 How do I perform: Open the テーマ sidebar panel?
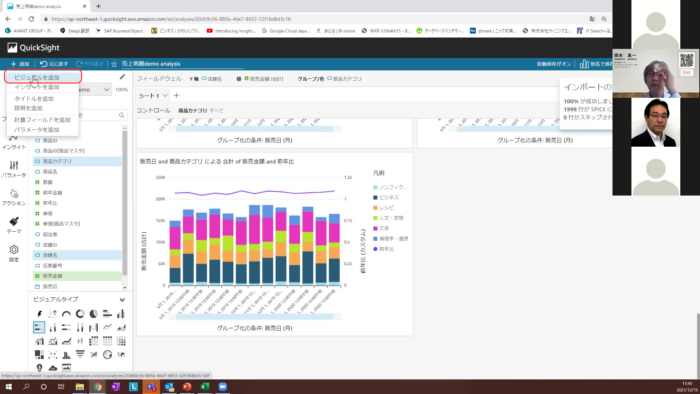[14, 225]
